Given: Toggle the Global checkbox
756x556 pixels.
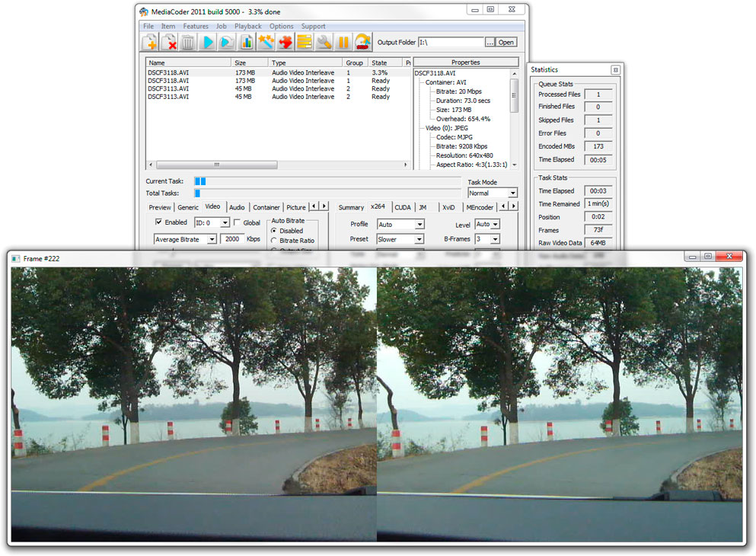Looking at the screenshot, I should tap(237, 222).
